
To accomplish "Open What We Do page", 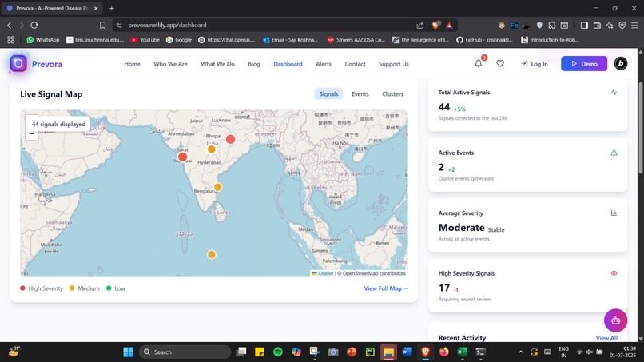I will pos(217,64).
